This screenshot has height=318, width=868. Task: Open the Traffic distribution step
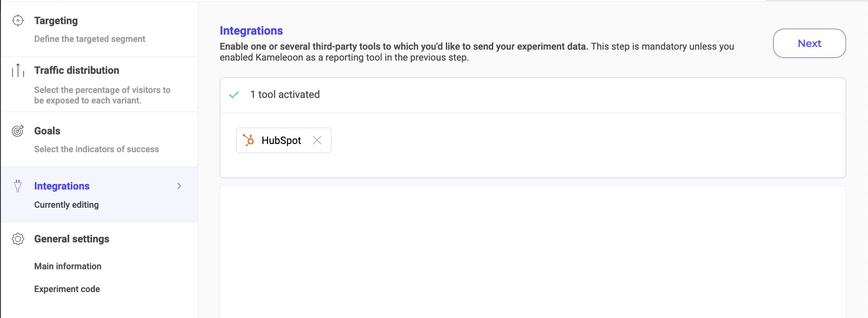(77, 71)
